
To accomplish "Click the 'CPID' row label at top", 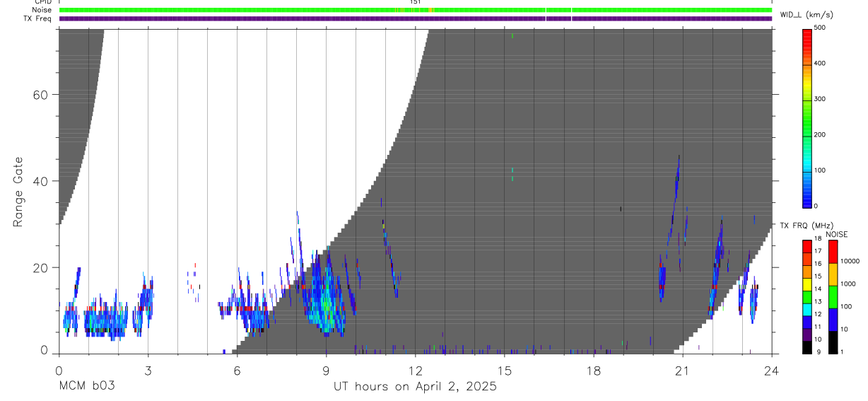I will [42, 2].
